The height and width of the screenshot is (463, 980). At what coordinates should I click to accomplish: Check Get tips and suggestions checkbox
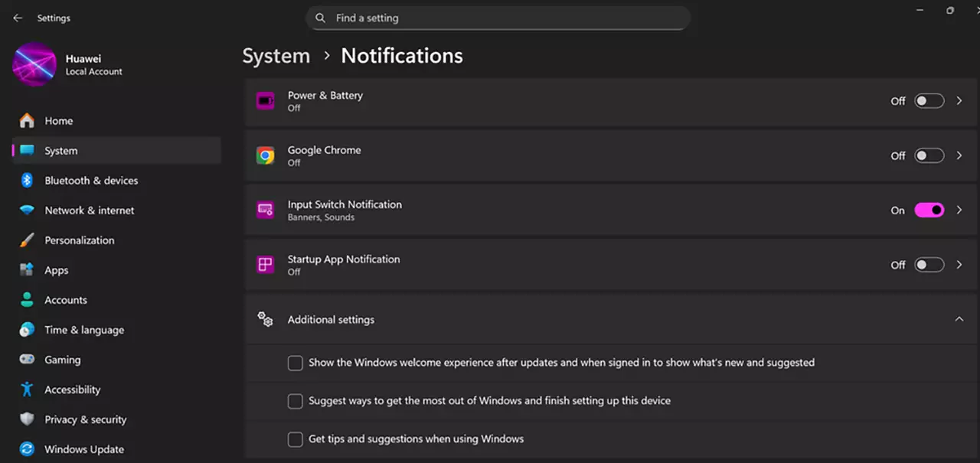[x=296, y=439]
